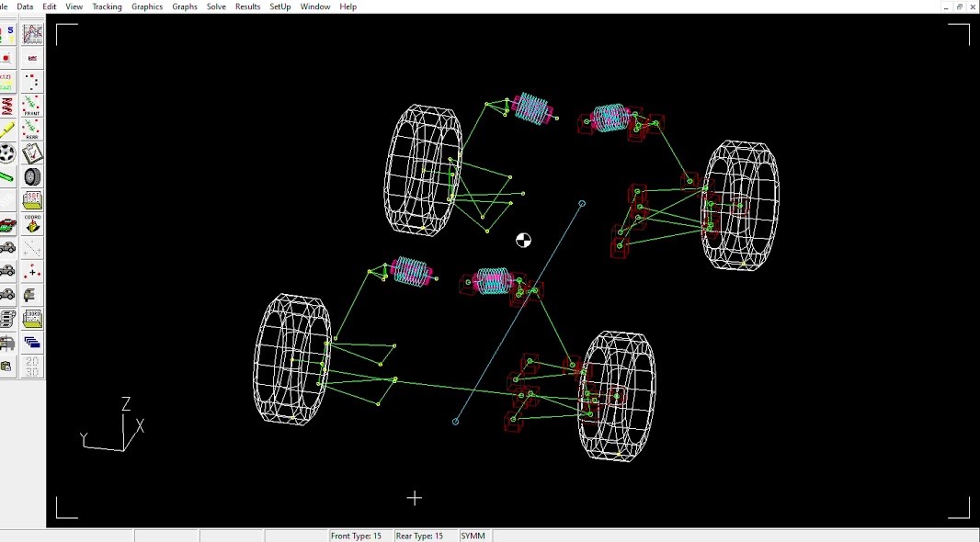Open the stacked list data icon

(7, 319)
